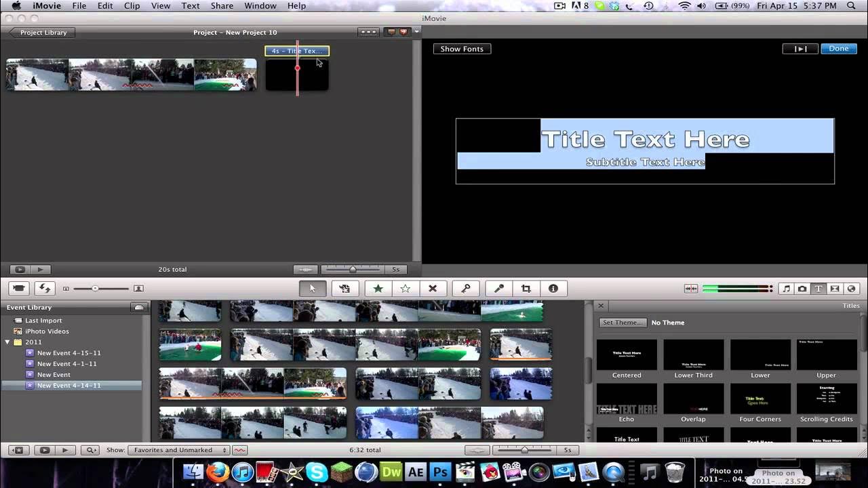
Task: Click the Set Theme button
Action: point(623,323)
